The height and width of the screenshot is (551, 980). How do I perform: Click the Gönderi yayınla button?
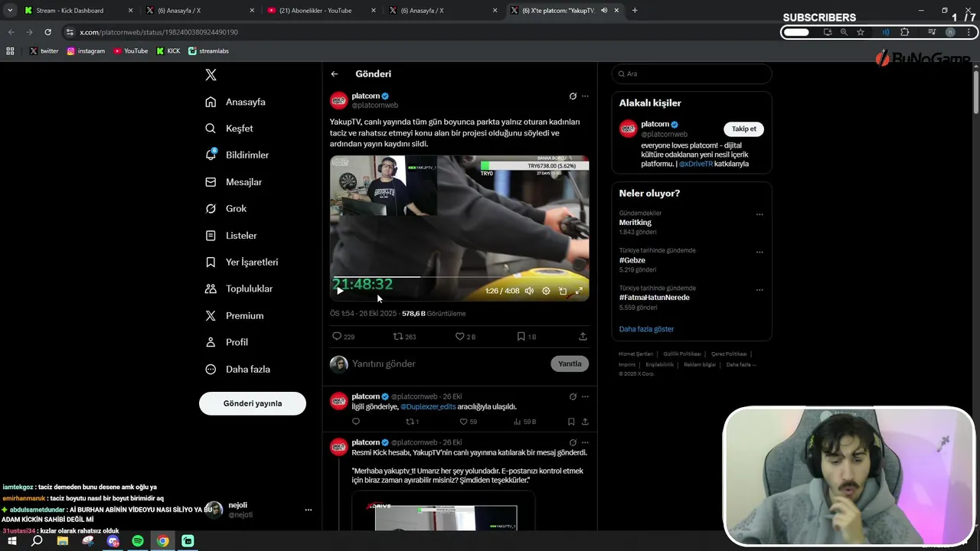(x=253, y=403)
